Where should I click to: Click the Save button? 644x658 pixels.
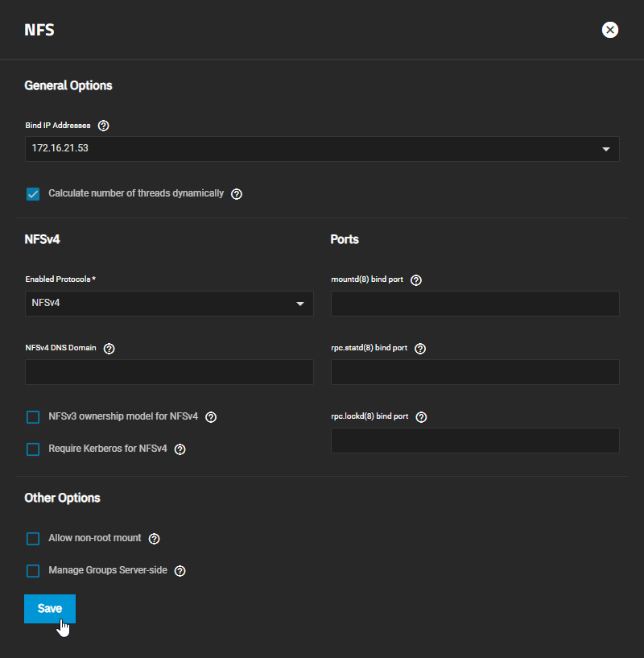click(x=49, y=608)
